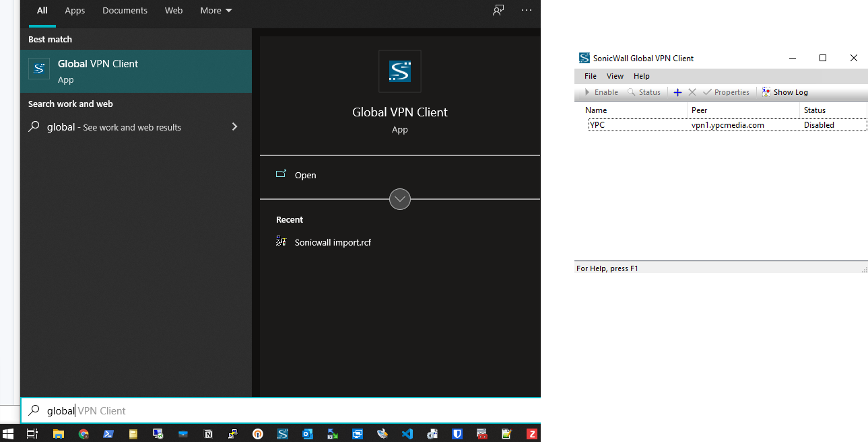Click the search feedback icon
Screen dimensions: 868x442
[498, 10]
